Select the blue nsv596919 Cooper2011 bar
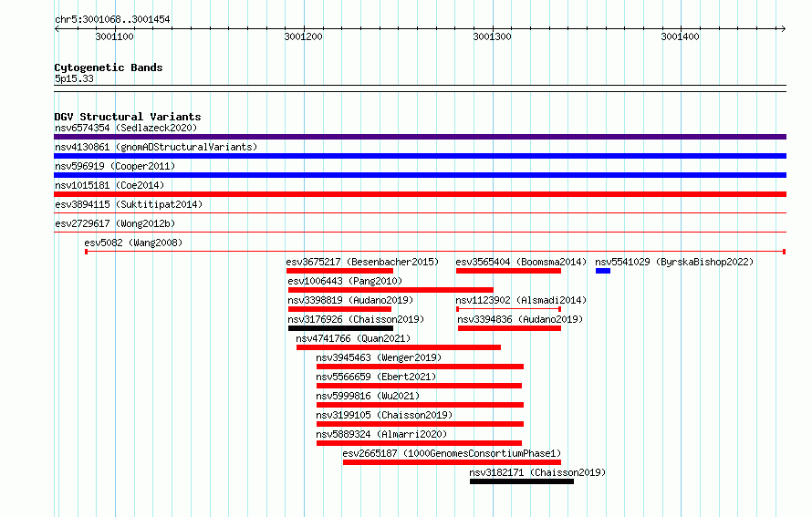This screenshot has height=517, width=812. pyautogui.click(x=420, y=175)
